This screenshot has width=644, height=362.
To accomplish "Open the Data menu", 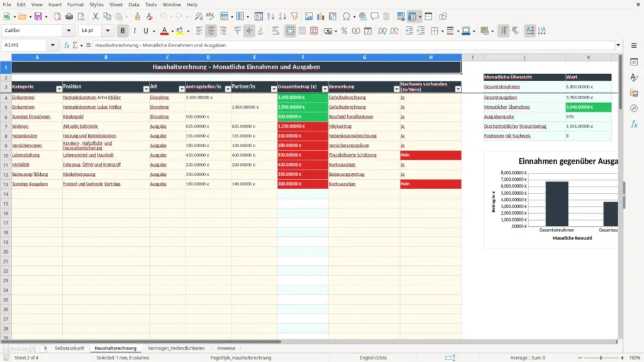I will [x=133, y=4].
